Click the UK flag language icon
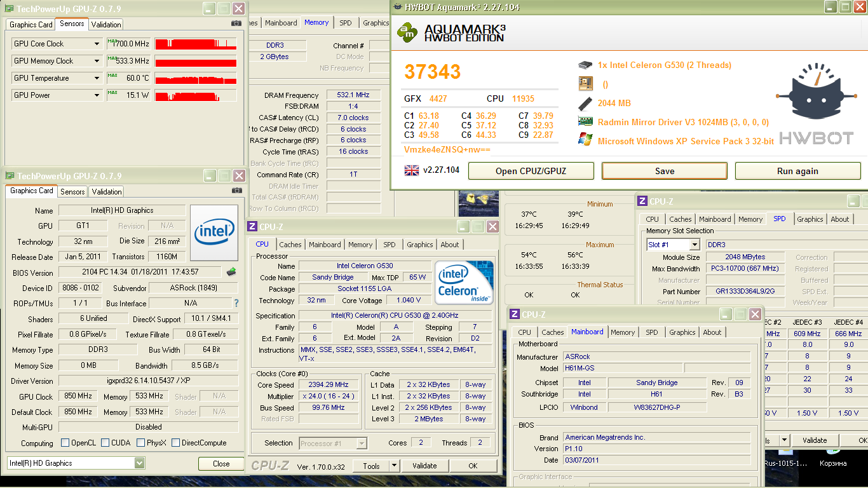This screenshot has height=488, width=868. coord(412,170)
